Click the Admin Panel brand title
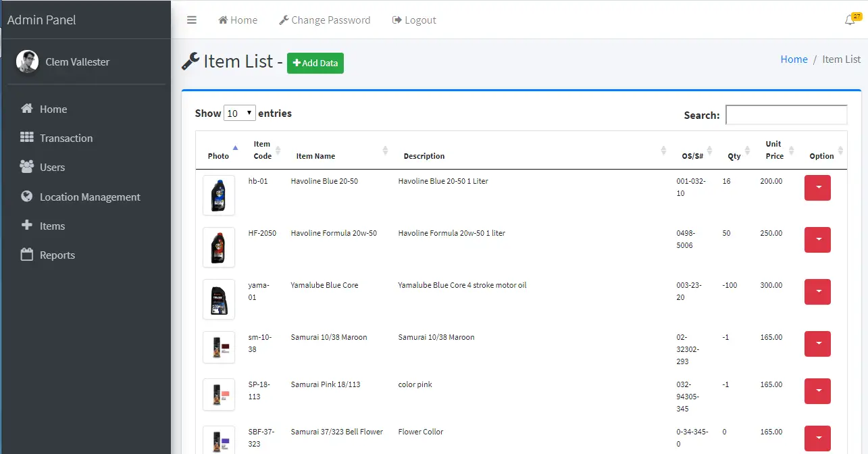This screenshot has width=868, height=454. tap(41, 20)
